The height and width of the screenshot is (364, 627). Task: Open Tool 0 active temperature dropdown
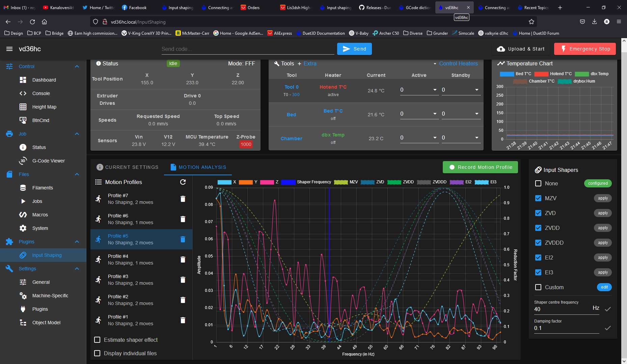435,90
